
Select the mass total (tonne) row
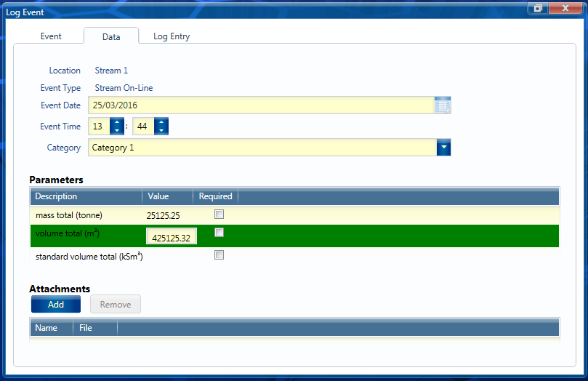click(x=295, y=215)
